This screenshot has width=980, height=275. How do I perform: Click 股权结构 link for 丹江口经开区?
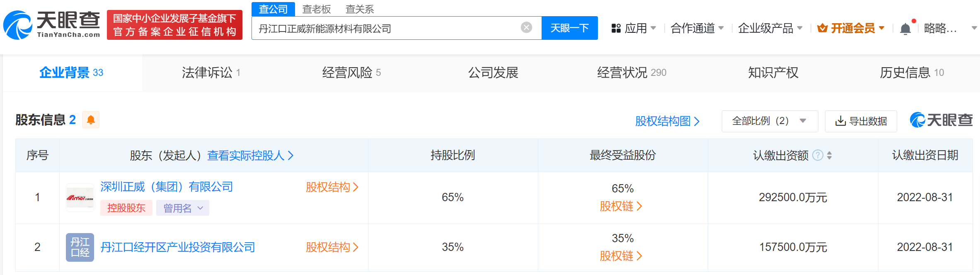[332, 247]
